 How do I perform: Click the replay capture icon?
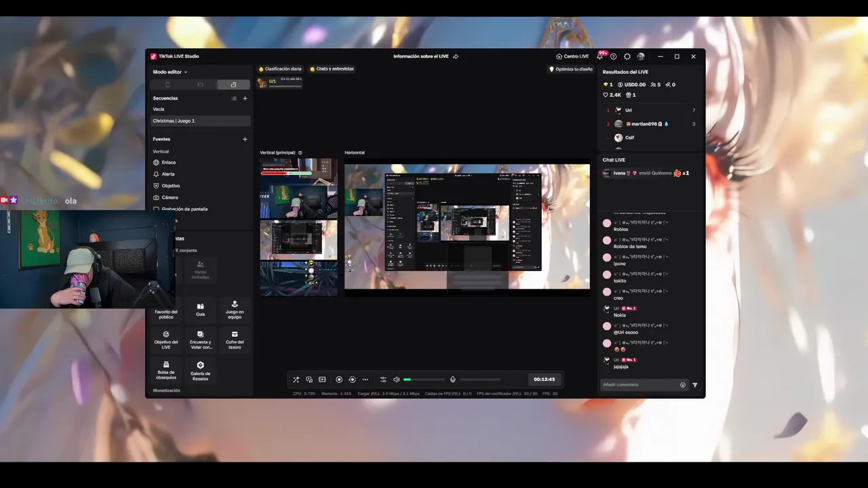coord(352,380)
